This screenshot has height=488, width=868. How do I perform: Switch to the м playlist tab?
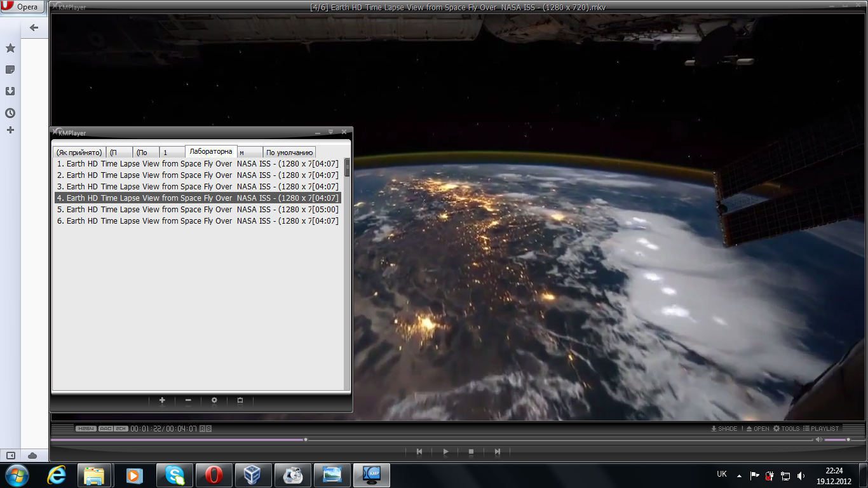pos(250,152)
